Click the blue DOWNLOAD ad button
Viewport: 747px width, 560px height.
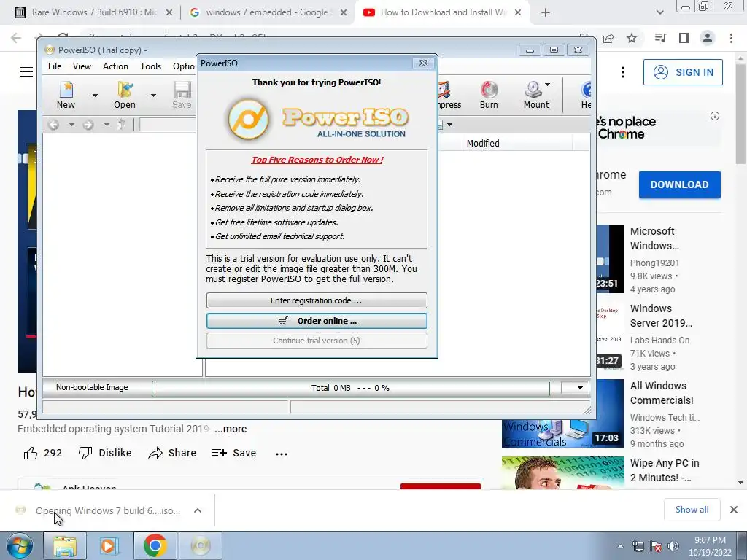pyautogui.click(x=679, y=184)
